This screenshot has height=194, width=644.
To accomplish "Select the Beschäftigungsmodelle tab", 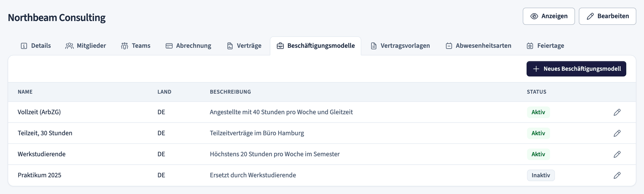I will coord(316,46).
